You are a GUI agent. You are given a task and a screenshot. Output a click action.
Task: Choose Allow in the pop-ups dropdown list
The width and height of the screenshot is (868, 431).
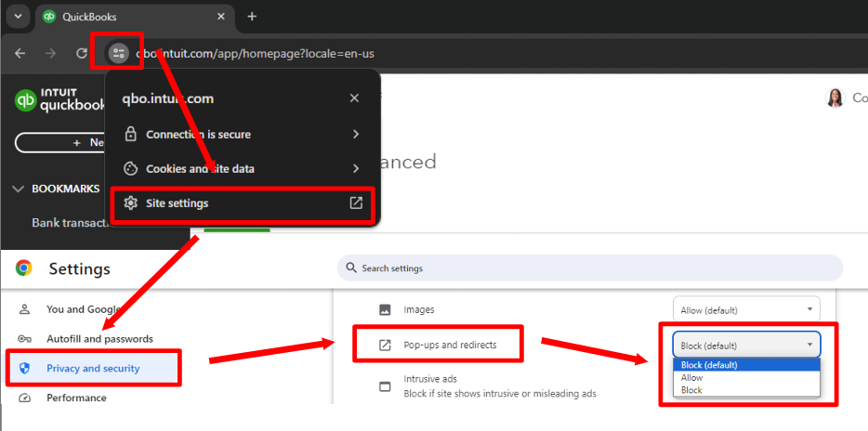coord(692,378)
